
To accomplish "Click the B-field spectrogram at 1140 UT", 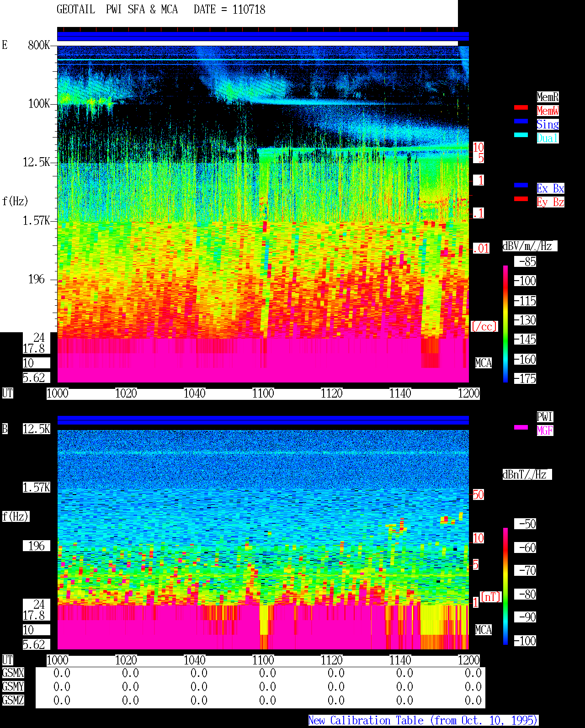I will [400, 539].
